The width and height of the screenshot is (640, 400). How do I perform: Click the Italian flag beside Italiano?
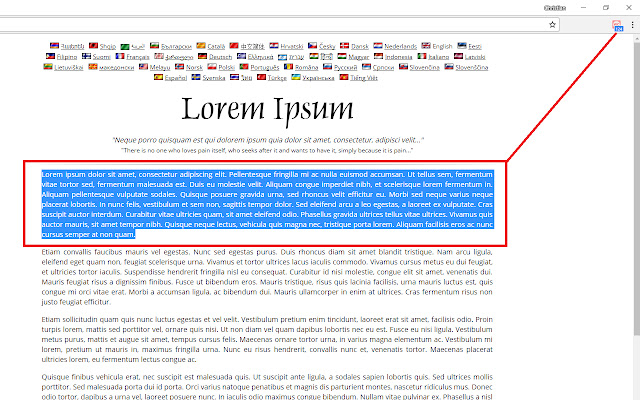click(422, 56)
